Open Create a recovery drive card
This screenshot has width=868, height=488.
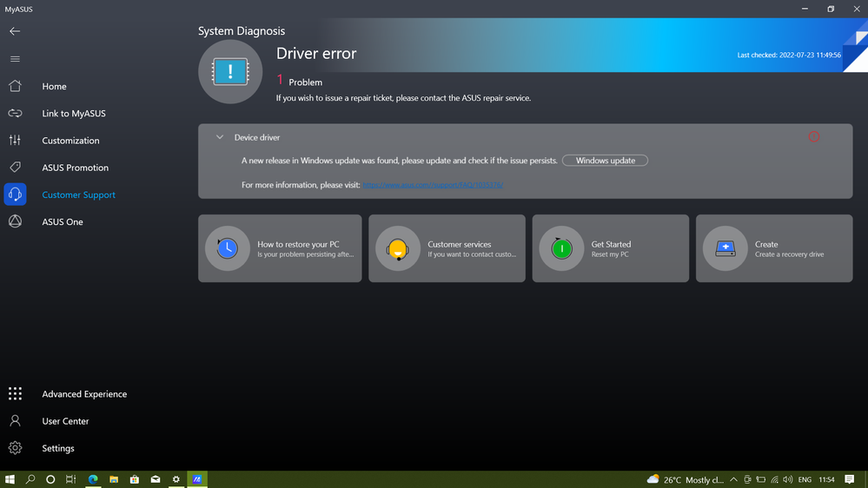(774, 248)
